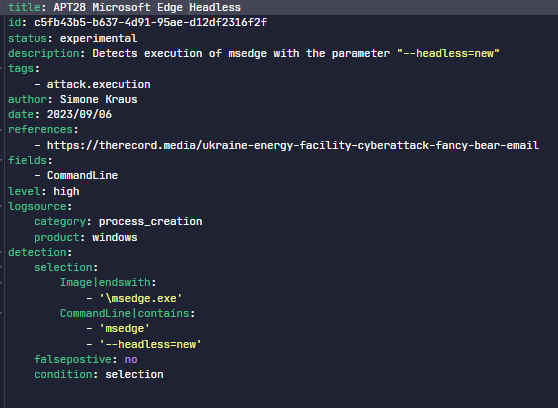This screenshot has height=408, width=558.
Task: Click the 'level' key
Action: click(x=24, y=192)
